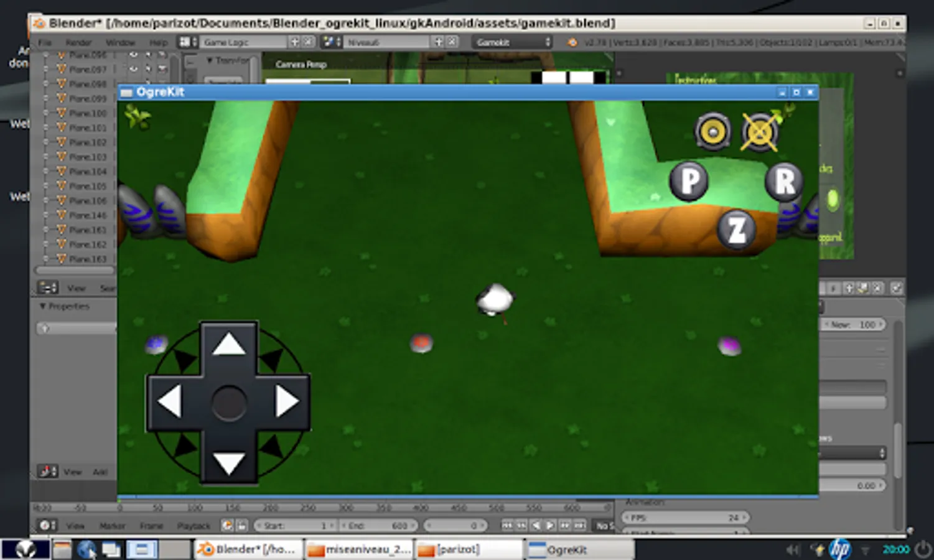Tap the D-pad down arrow

tap(228, 463)
